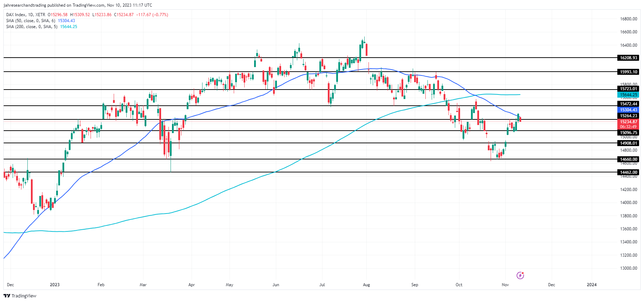644x302 pixels.
Task: Click the blue 15304.43 price axis label
Action: [628, 110]
